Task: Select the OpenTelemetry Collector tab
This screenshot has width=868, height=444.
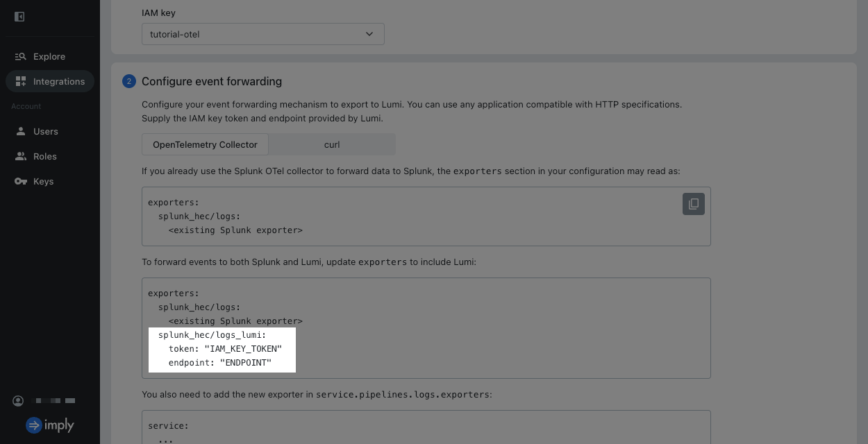Action: coord(205,144)
